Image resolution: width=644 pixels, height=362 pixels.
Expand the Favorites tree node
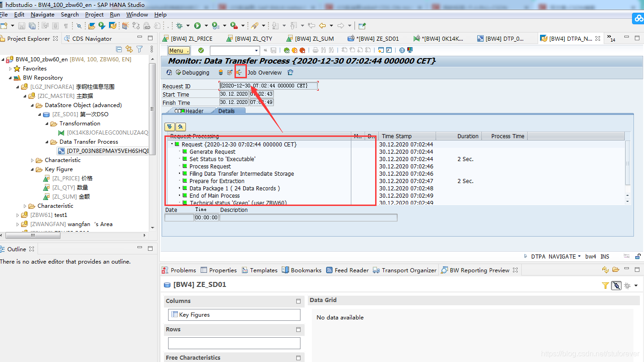point(10,69)
